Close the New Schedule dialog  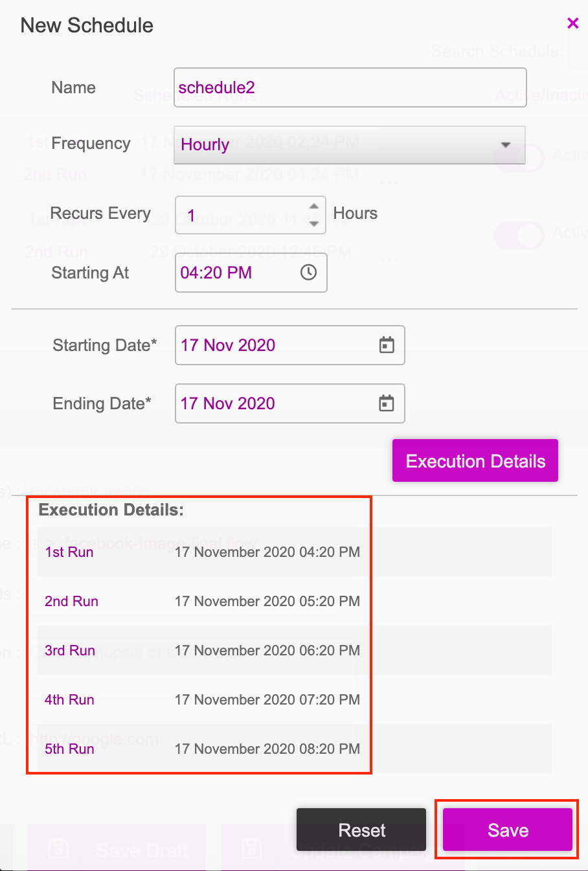click(x=572, y=24)
